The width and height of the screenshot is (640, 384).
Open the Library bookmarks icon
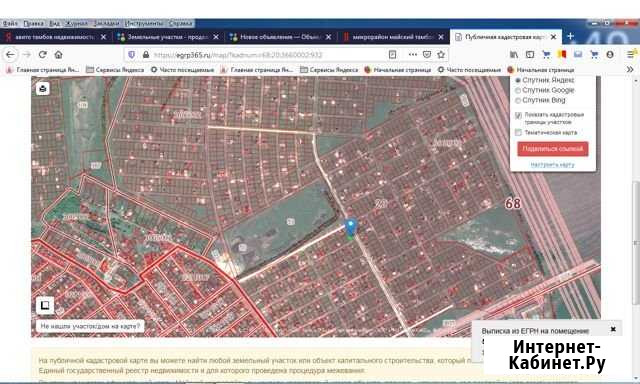(x=514, y=54)
